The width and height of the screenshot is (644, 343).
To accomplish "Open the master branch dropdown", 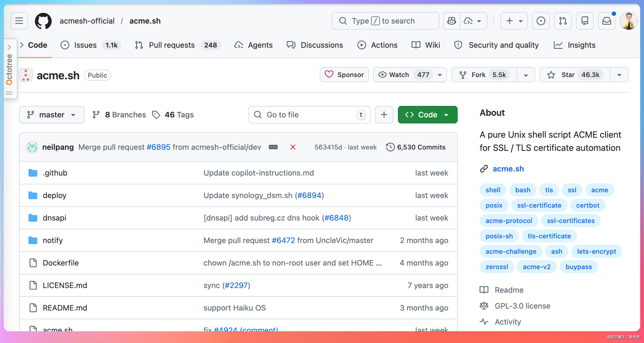I will pos(52,115).
